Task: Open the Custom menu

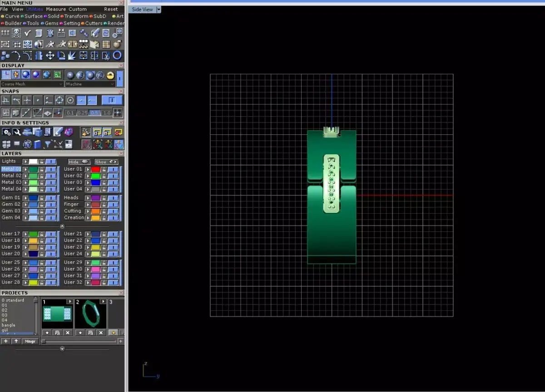Action: click(x=78, y=9)
